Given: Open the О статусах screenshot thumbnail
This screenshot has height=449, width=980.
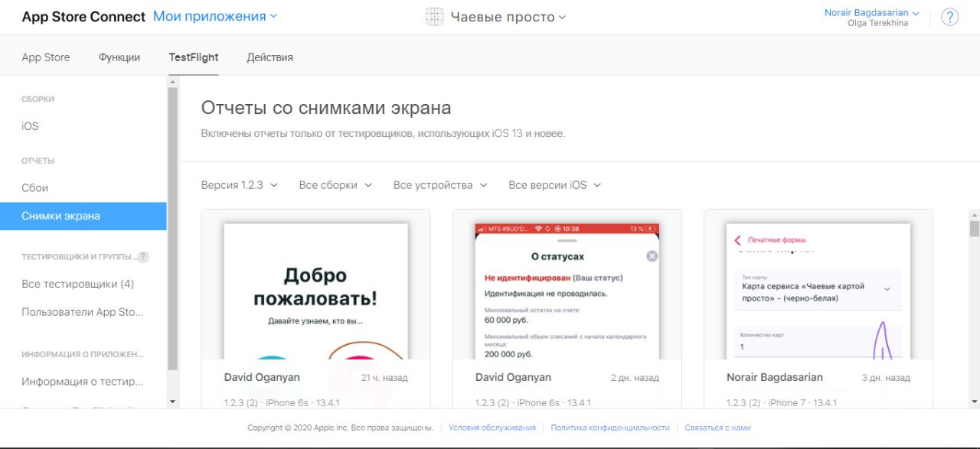Looking at the screenshot, I should [567, 291].
